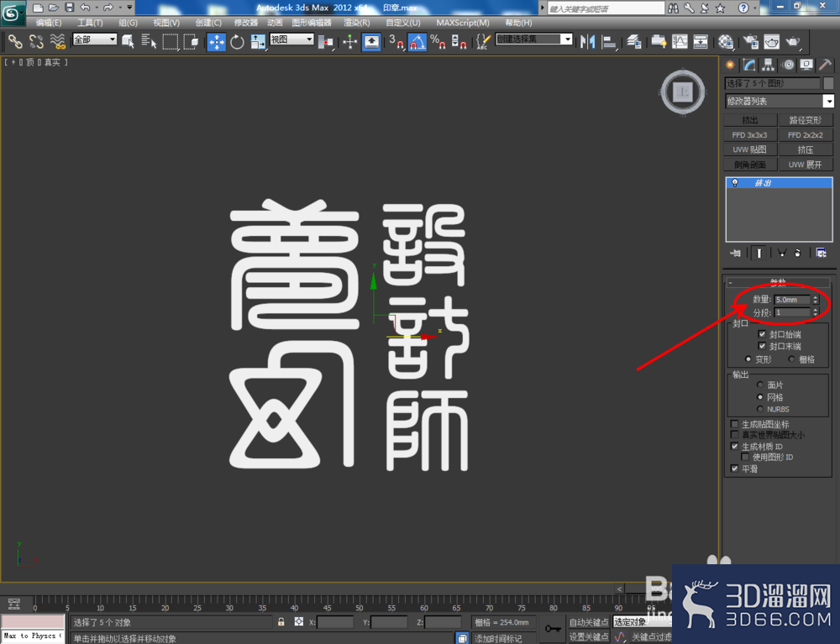Open the 视图 reference coordinate dropdown
This screenshot has width=840, height=644.
[x=291, y=39]
